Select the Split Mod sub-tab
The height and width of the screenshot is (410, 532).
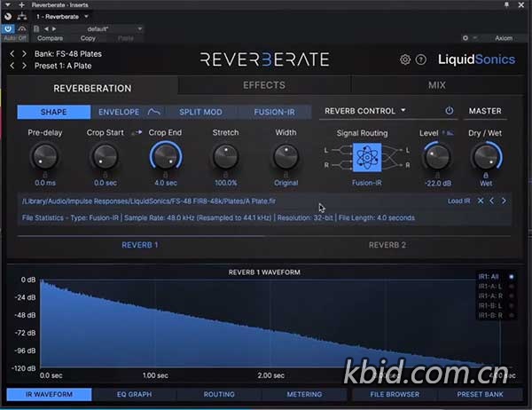(201, 112)
